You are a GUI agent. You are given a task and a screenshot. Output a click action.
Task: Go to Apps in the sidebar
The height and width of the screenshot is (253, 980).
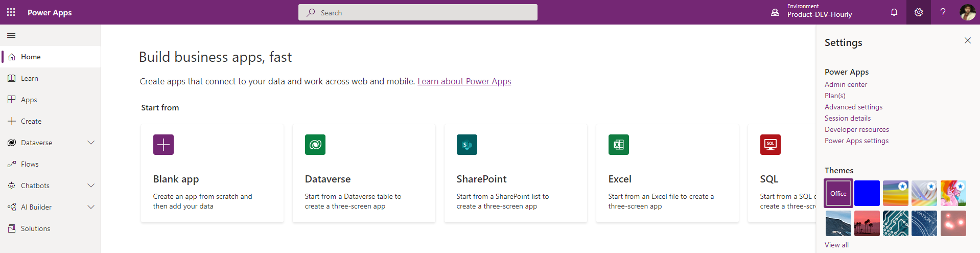click(x=29, y=100)
